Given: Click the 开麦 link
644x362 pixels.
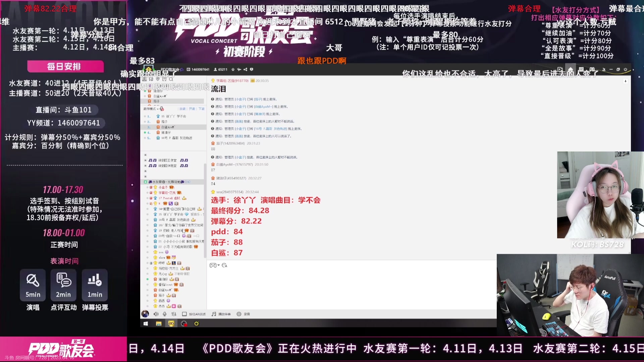Looking at the screenshot, I should [x=192, y=109].
